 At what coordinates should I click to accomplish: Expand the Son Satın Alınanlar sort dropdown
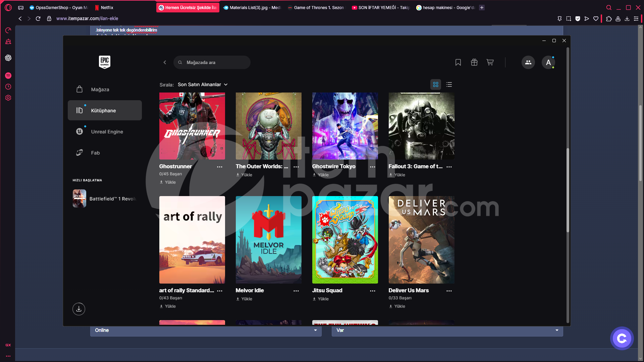[203, 84]
